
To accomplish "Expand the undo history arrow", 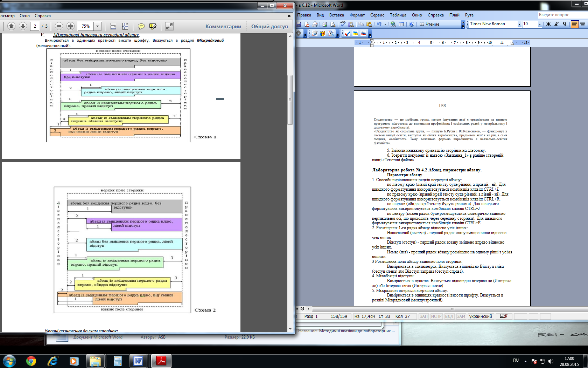I will (385, 24).
